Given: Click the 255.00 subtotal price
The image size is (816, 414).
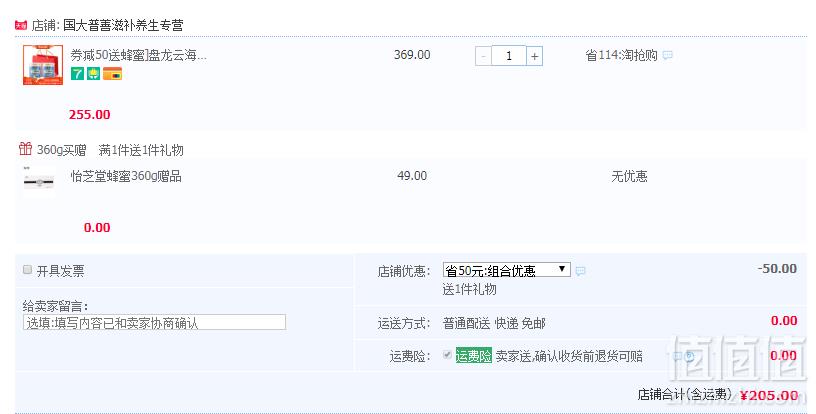Looking at the screenshot, I should (90, 114).
